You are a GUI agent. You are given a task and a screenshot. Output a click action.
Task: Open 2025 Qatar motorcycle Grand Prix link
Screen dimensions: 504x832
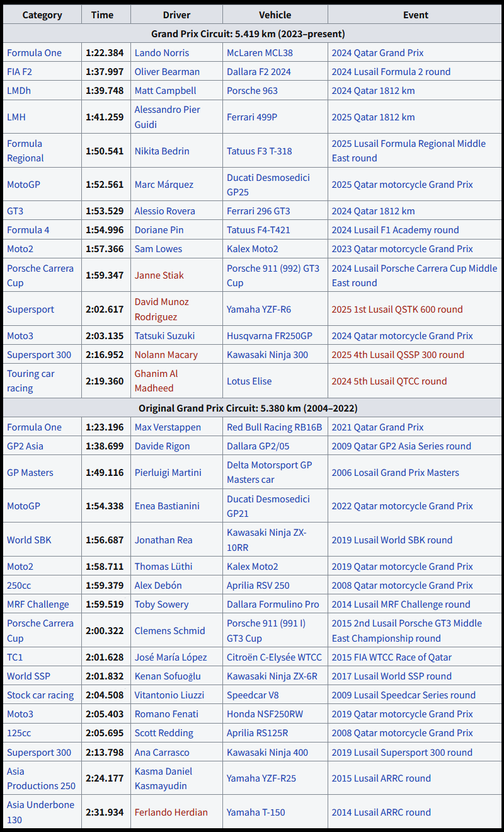pyautogui.click(x=402, y=185)
